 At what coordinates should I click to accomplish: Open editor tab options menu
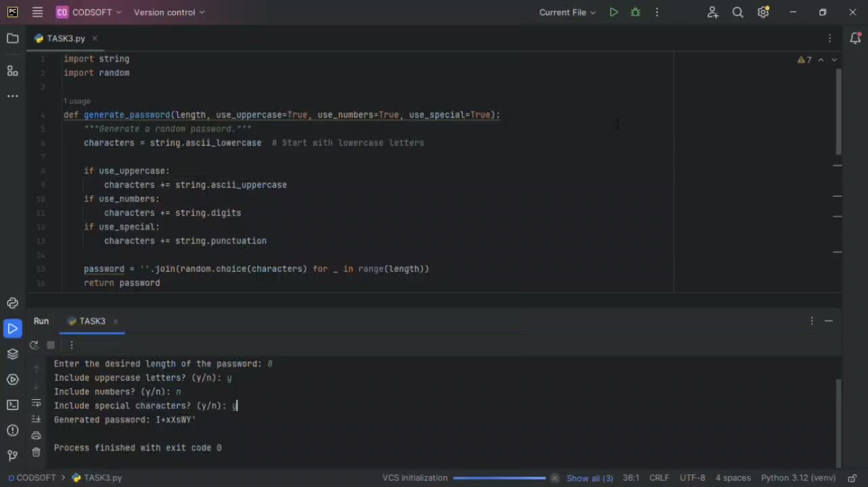click(x=830, y=39)
